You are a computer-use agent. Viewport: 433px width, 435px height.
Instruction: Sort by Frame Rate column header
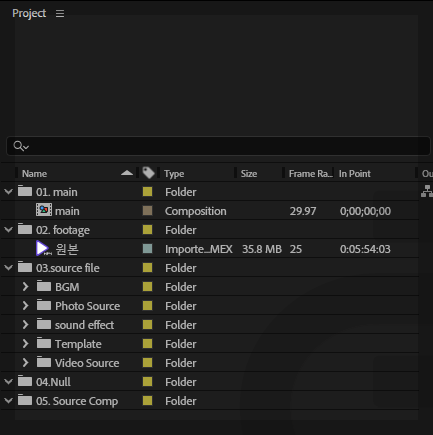click(x=310, y=174)
